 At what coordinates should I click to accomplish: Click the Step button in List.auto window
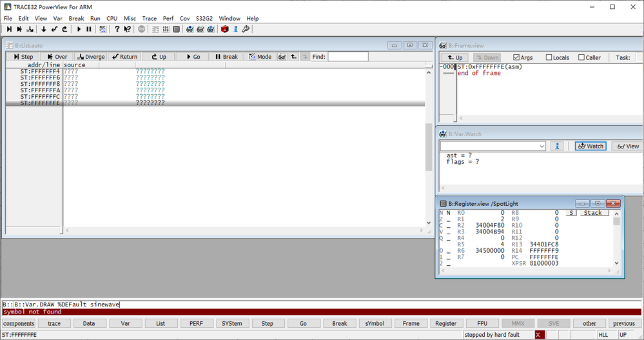[x=23, y=57]
